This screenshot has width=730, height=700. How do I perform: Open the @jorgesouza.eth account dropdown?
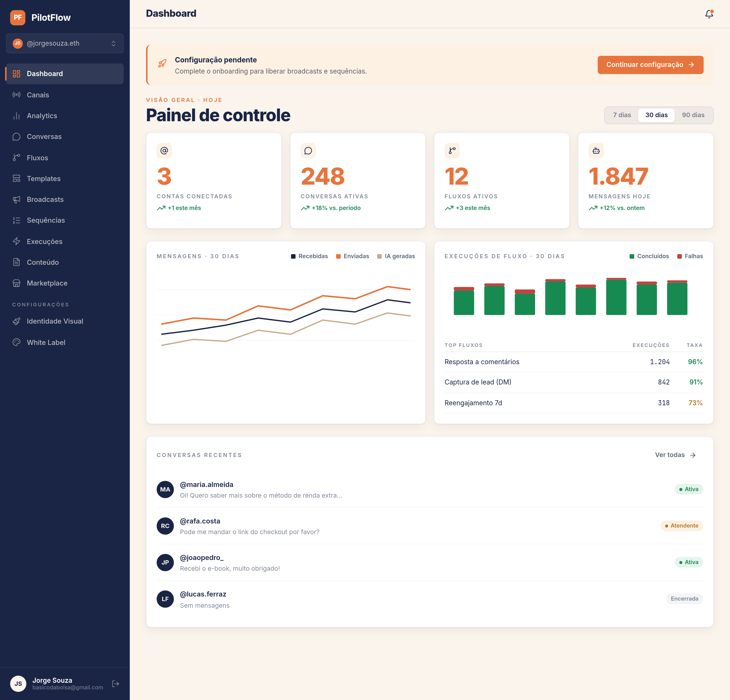click(65, 43)
